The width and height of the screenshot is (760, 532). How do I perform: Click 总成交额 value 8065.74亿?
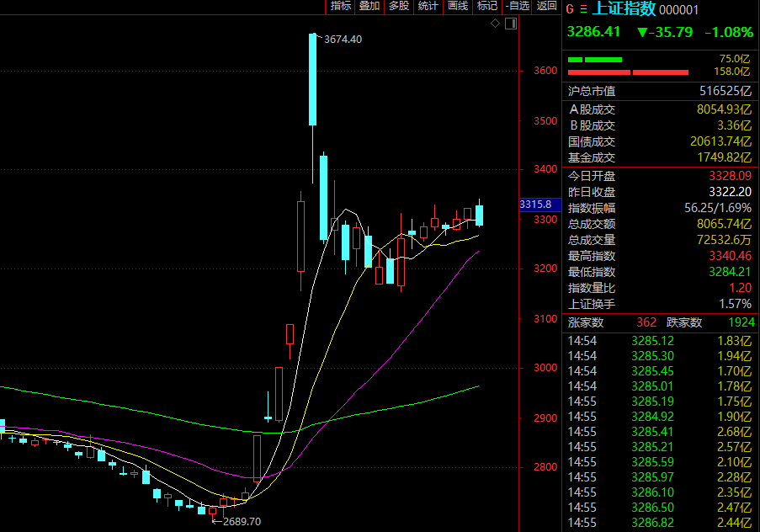[724, 224]
